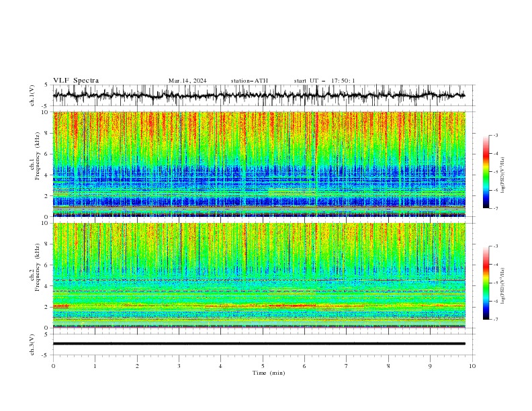Click inside the ch.2 spectrogram panel
Viewport: 532px width, 411px height.
pos(259,275)
